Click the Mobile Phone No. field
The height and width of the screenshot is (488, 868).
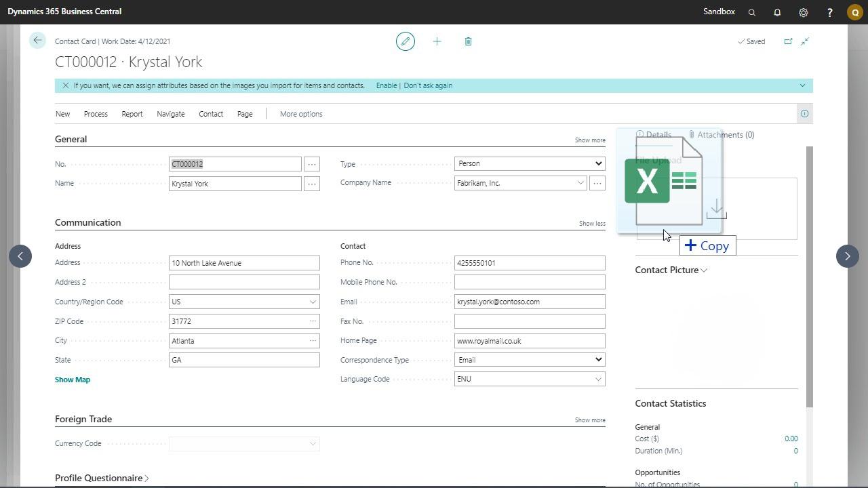click(529, 282)
